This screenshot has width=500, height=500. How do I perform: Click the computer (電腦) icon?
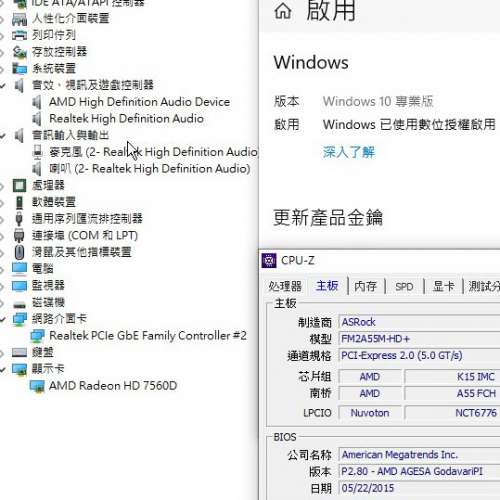click(19, 269)
